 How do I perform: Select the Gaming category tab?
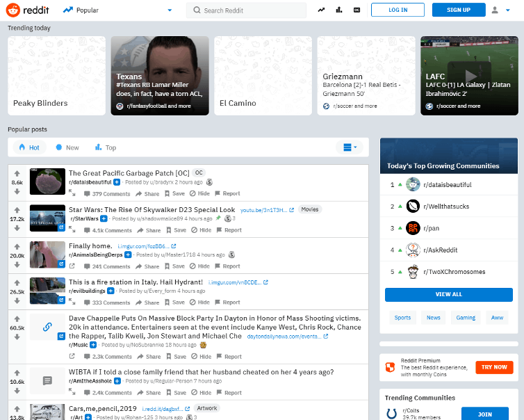point(466,317)
